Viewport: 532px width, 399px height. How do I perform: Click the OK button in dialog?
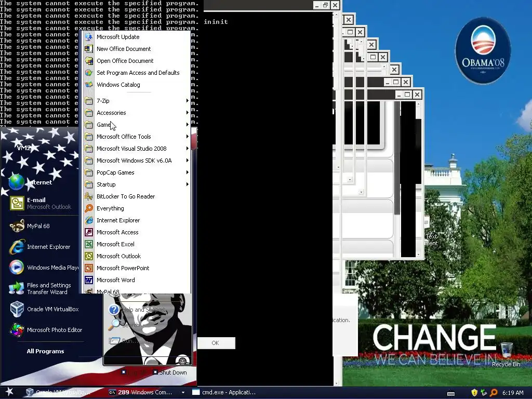216,343
